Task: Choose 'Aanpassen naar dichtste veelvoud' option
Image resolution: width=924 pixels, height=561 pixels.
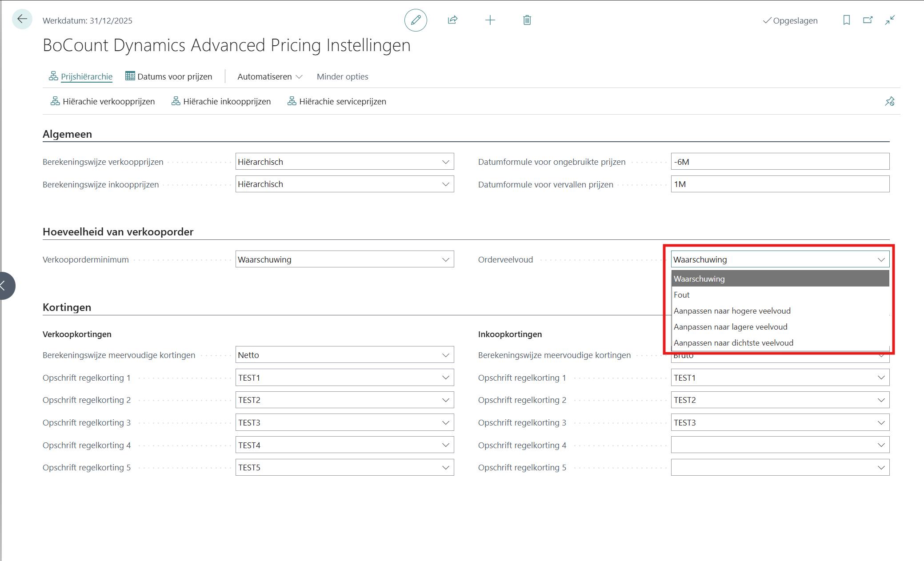Action: 733,343
